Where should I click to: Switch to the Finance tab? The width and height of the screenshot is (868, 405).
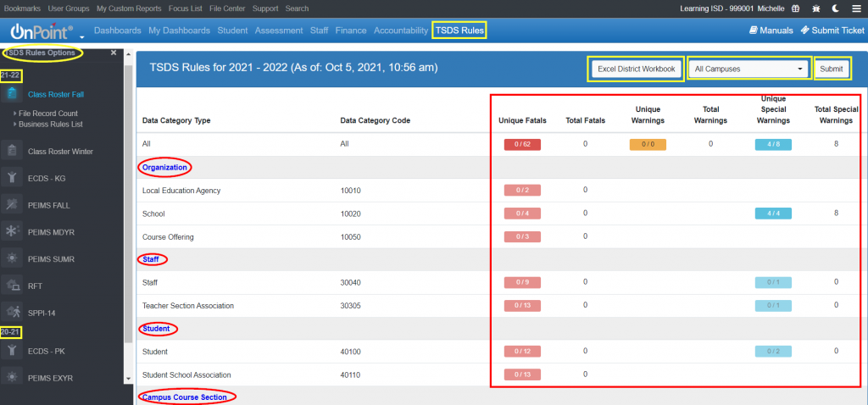(351, 31)
